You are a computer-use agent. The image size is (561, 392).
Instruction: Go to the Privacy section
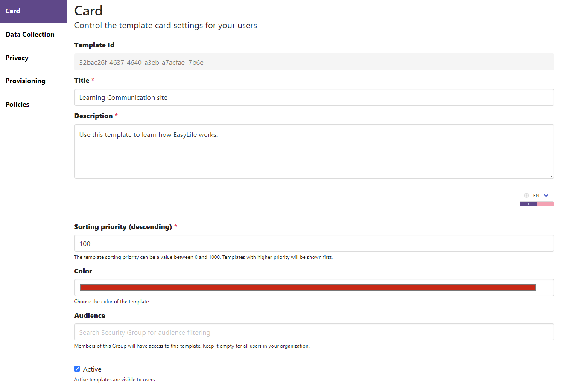pyautogui.click(x=17, y=58)
